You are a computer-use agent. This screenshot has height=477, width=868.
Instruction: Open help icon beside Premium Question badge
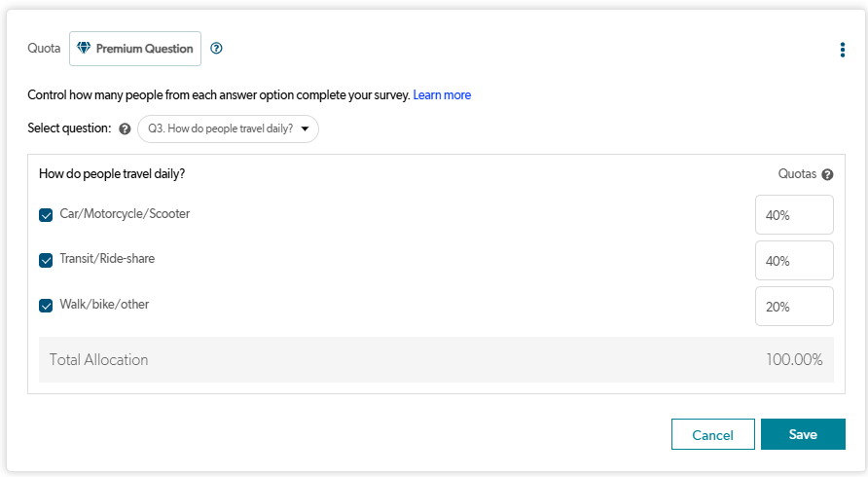point(217,49)
